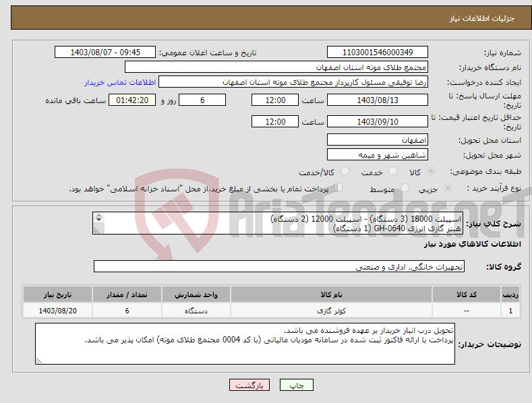Click the طبقه بندی موضوعی label
This screenshot has height=403, width=532.
485,172
